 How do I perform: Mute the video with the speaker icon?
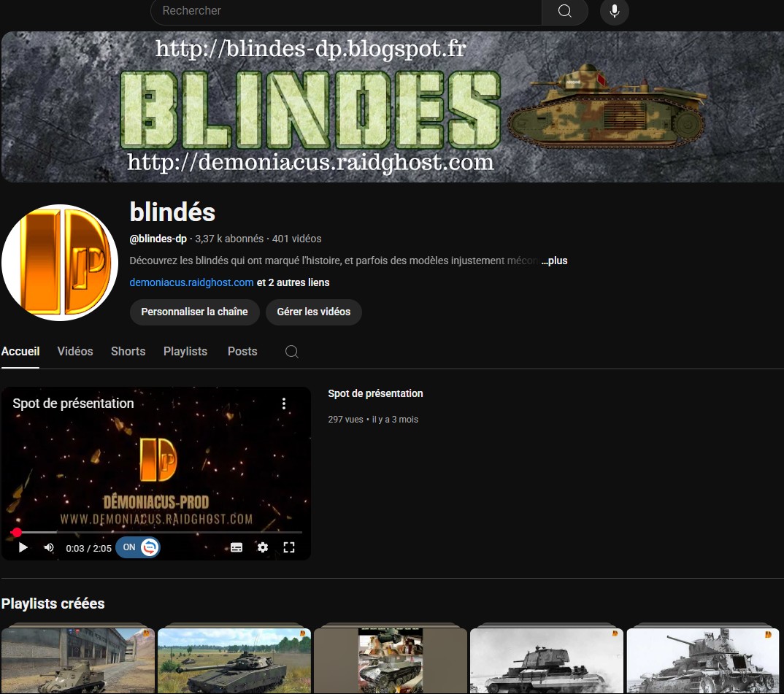click(49, 547)
